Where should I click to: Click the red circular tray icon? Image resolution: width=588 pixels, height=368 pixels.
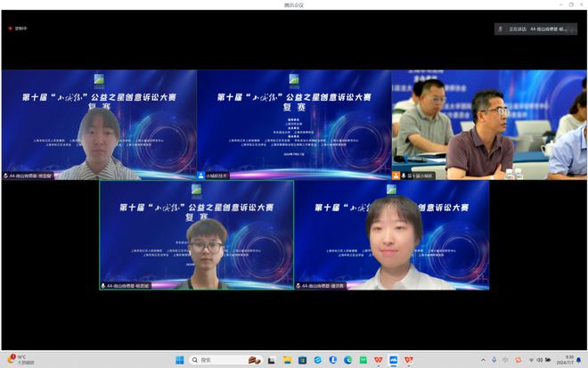[519, 360]
